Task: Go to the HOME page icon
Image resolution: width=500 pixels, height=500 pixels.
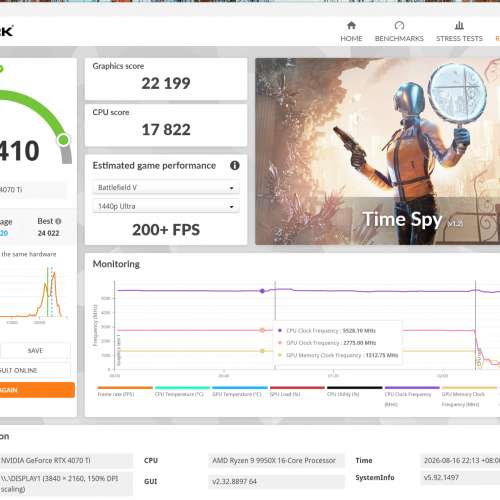Action: point(351,25)
